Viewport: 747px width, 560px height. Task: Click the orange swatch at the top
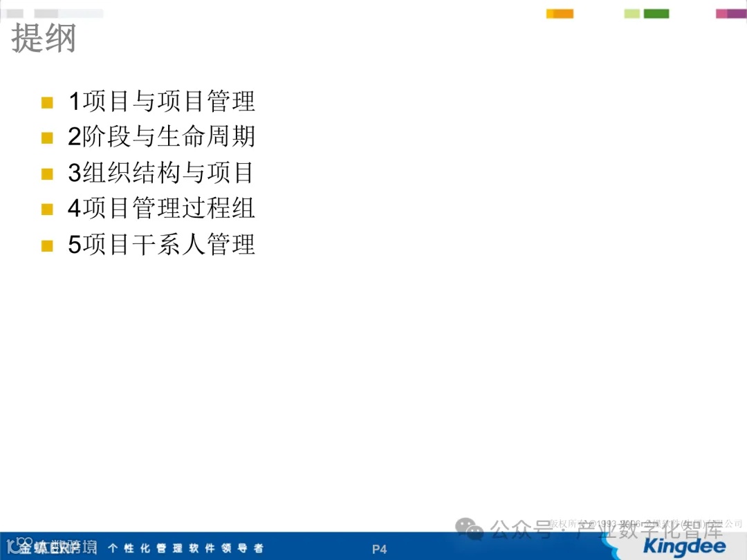pyautogui.click(x=560, y=14)
